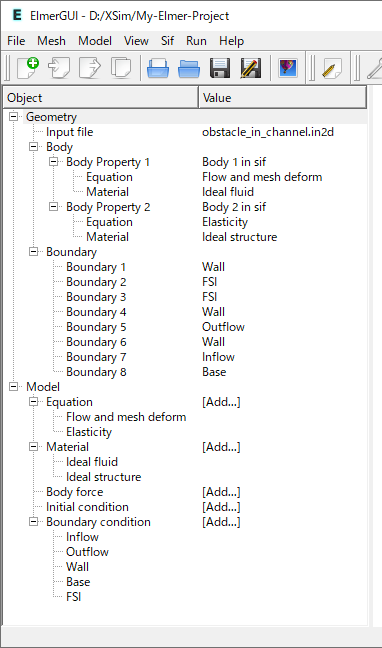
Task: Click [Add...] next to Body force
Action: point(221,492)
